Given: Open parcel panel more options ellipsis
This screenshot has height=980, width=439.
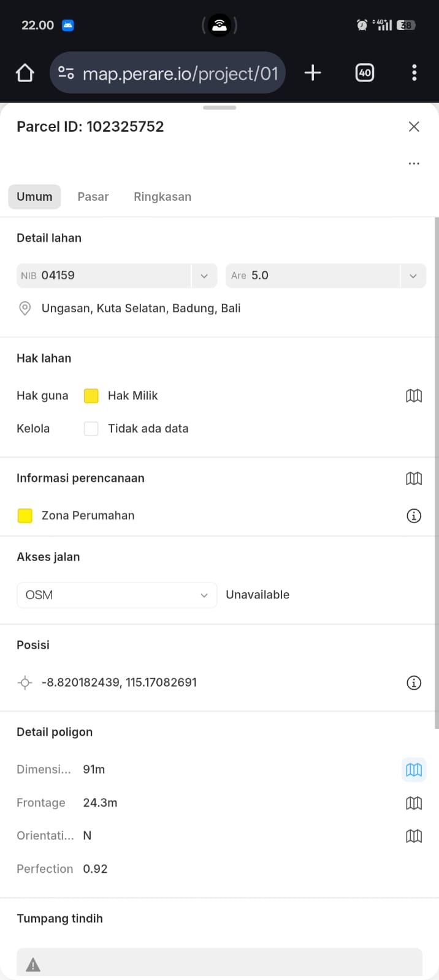Looking at the screenshot, I should click(x=414, y=164).
